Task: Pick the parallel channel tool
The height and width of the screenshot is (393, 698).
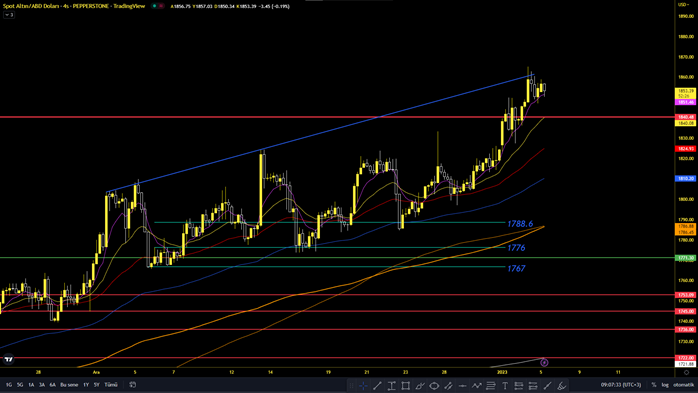Action: click(448, 385)
